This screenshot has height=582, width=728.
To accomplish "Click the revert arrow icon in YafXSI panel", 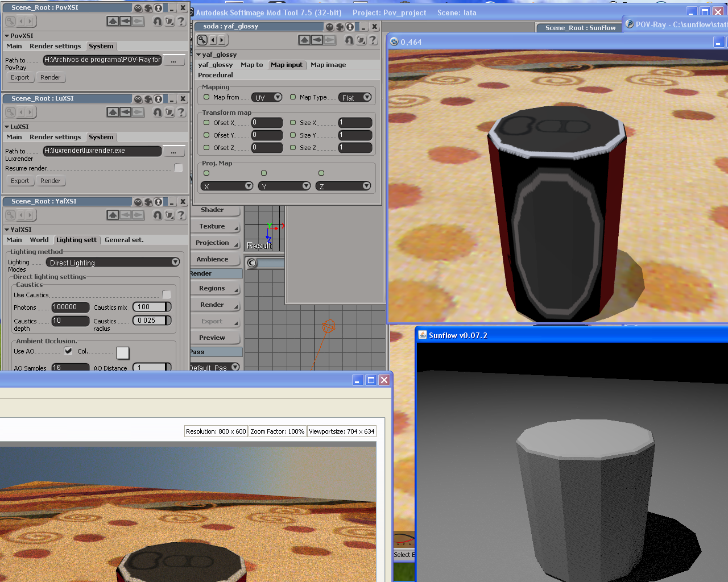I will pyautogui.click(x=158, y=215).
